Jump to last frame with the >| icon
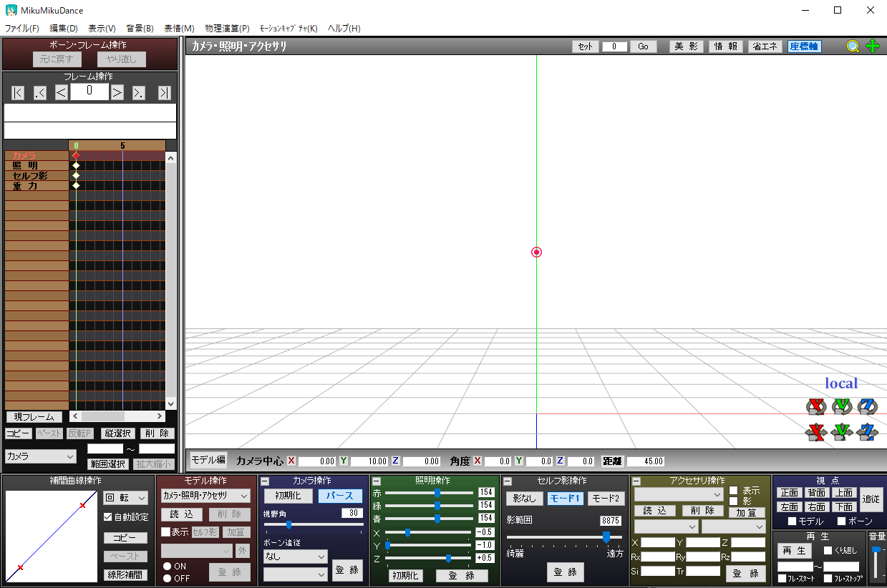This screenshot has width=887, height=588. pyautogui.click(x=164, y=92)
